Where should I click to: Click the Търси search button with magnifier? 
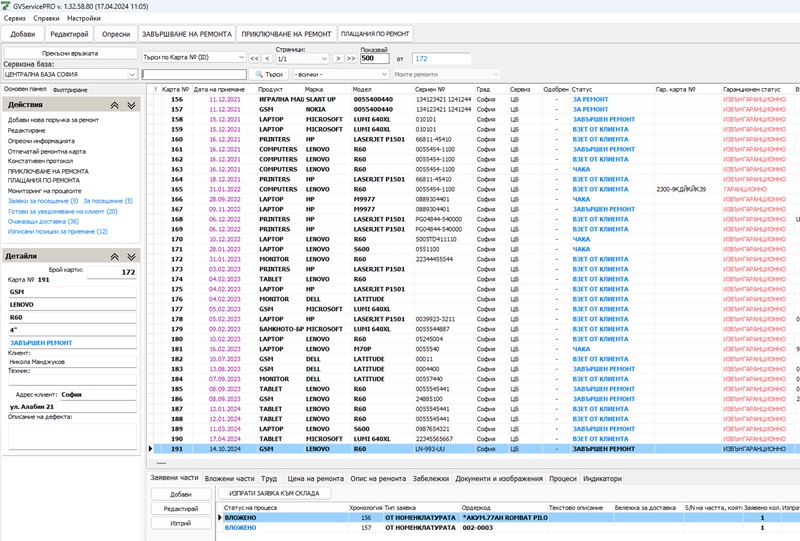click(x=269, y=75)
